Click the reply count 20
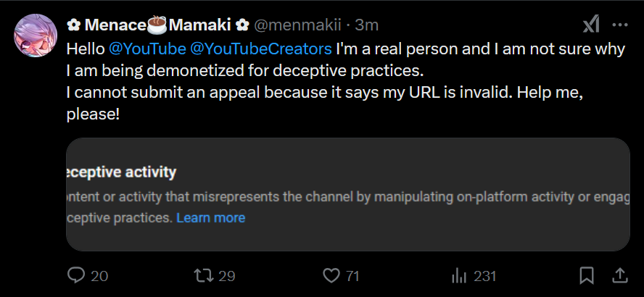 pyautogui.click(x=100, y=276)
